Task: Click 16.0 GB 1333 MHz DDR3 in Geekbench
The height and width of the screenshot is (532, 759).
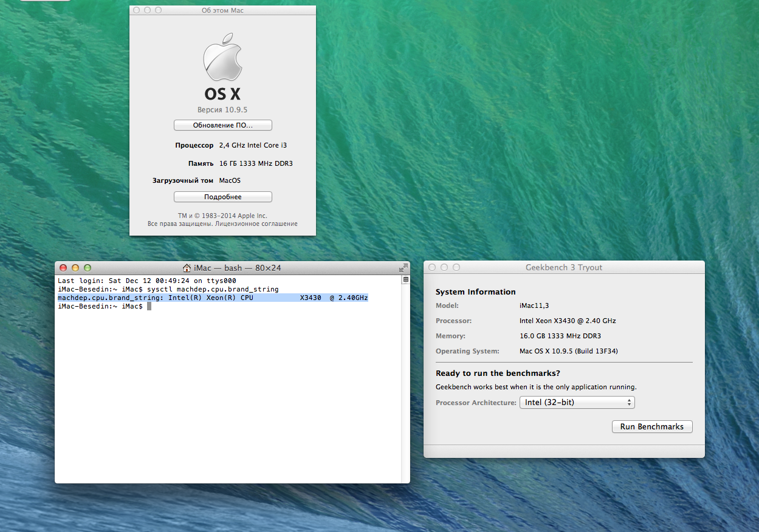Action: (x=560, y=336)
